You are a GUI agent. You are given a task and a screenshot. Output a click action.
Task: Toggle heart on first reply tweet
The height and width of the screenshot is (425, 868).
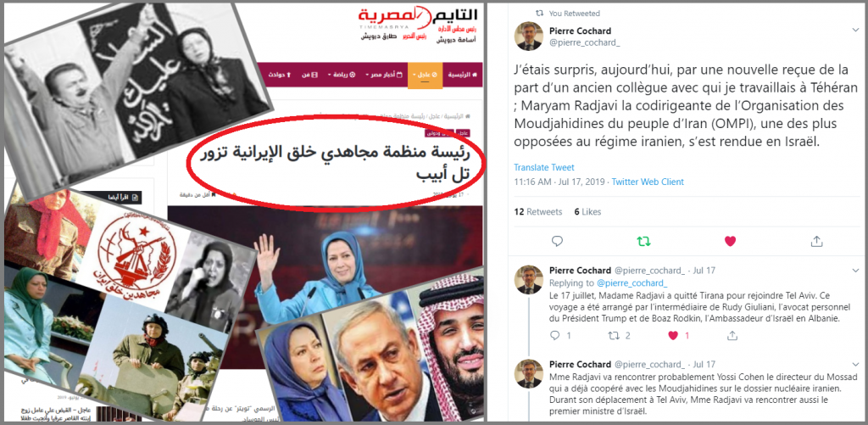coord(672,335)
